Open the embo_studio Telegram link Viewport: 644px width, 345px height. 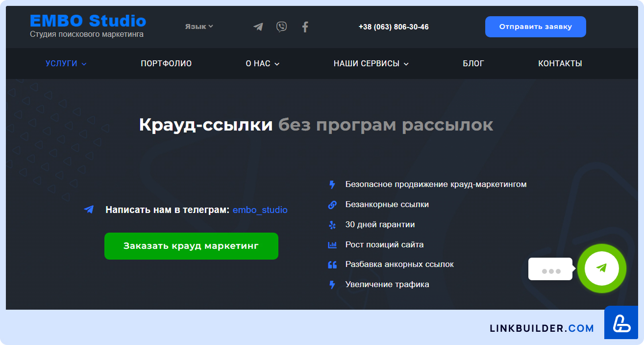(260, 210)
